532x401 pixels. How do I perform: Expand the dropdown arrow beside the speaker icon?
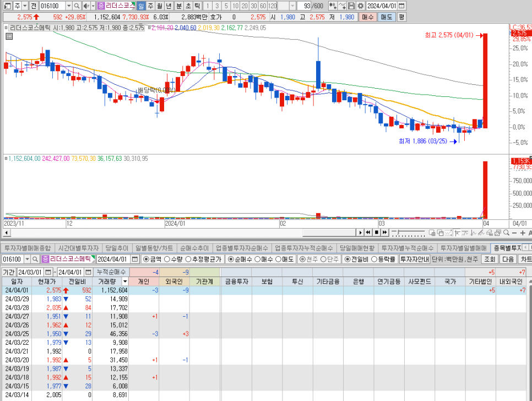coord(93,6)
